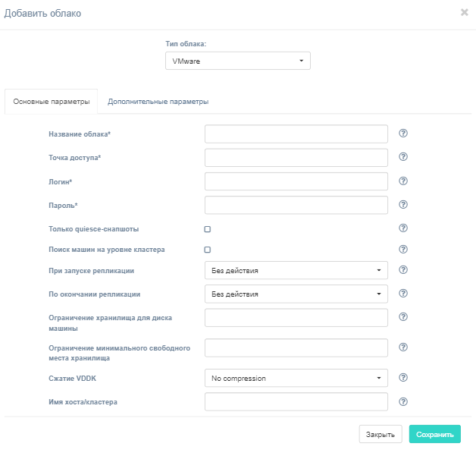The height and width of the screenshot is (456, 476).
Task: Toggle Поиск машин на уровне кластера checkbox
Action: tap(208, 250)
